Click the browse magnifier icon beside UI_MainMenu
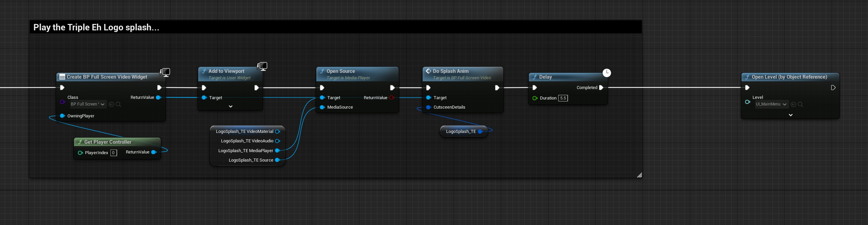 [800, 105]
